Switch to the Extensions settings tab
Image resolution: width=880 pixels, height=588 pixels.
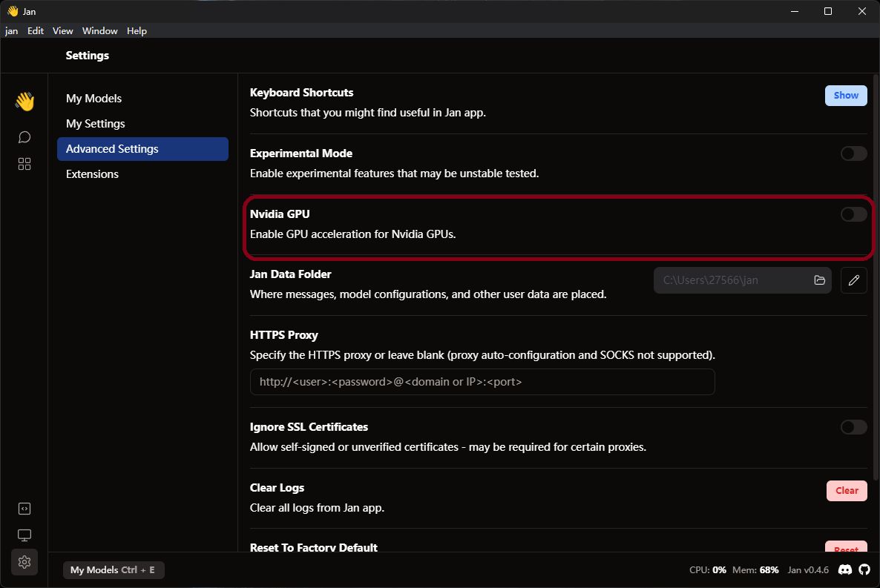coord(92,174)
